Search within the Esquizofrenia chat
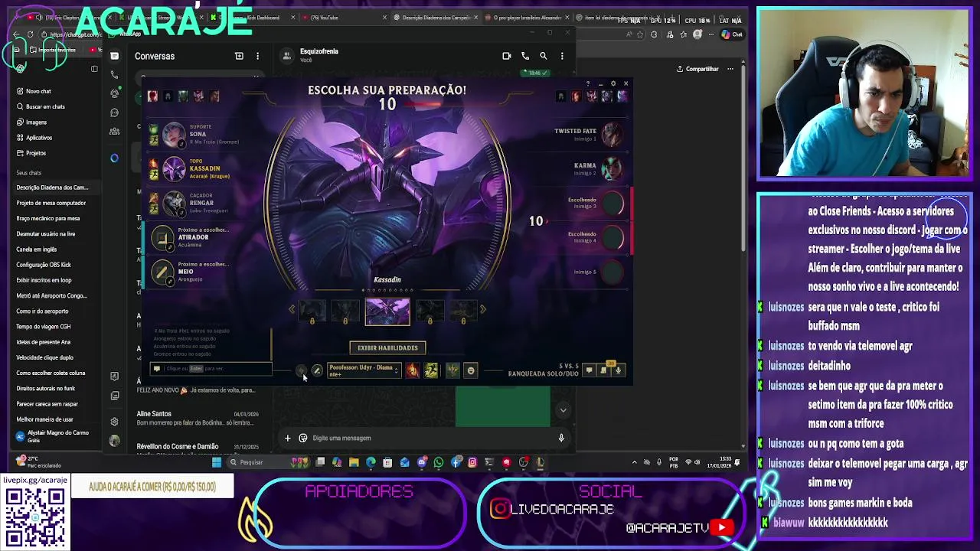 (544, 56)
